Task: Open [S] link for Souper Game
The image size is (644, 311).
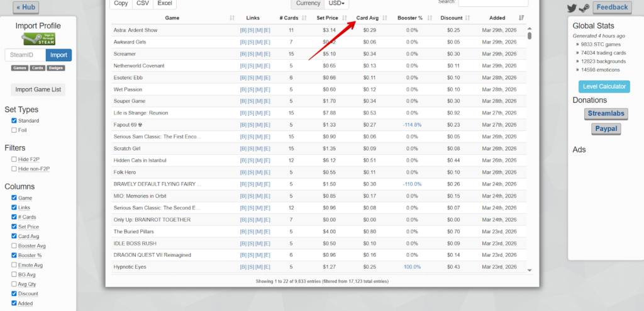Action: [x=251, y=101]
